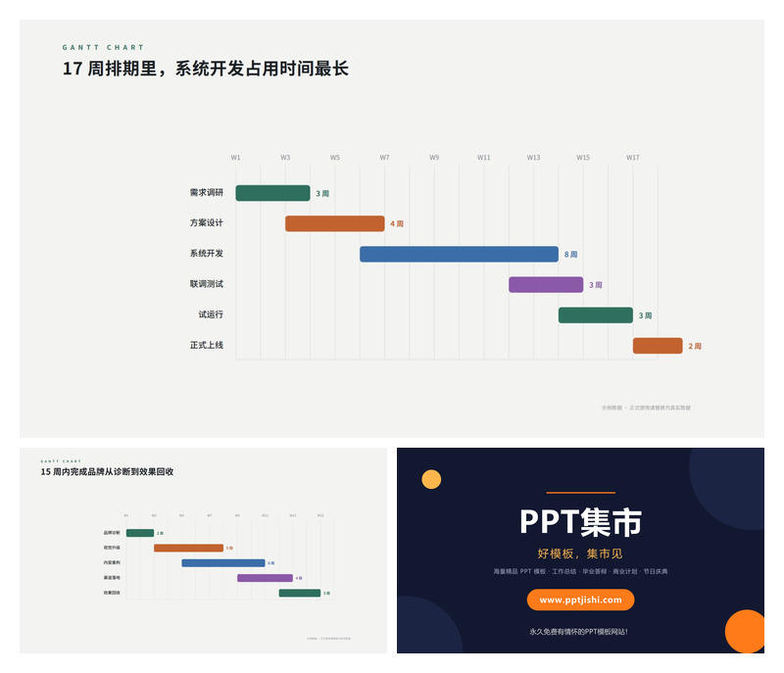
Task: Click the 3 周 label beside 联调测试 bar
Action: (x=595, y=285)
